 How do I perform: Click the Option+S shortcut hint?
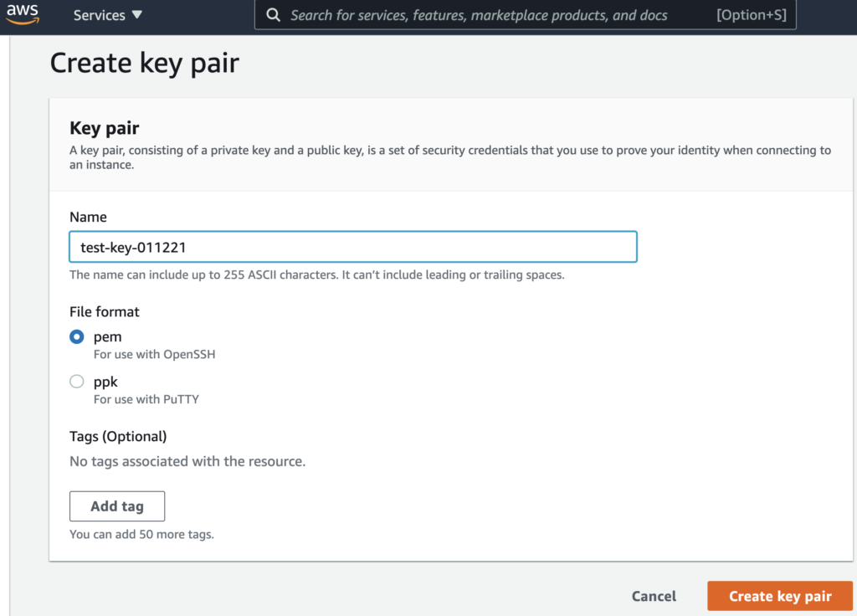pyautogui.click(x=752, y=15)
